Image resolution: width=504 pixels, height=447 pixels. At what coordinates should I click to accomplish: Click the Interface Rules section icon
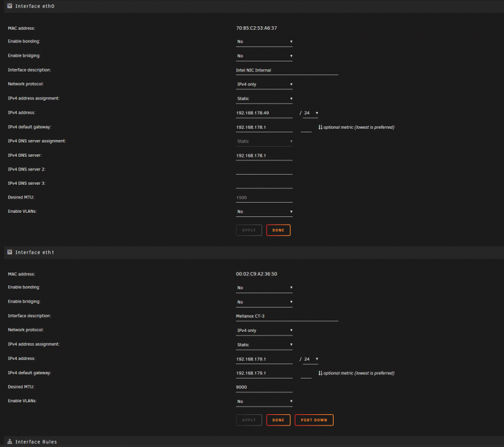[10, 442]
